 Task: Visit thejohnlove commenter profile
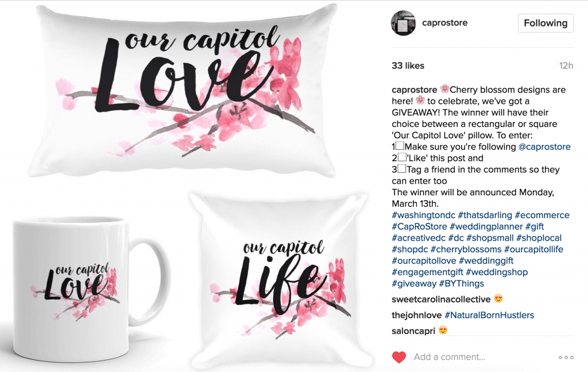[x=417, y=315]
